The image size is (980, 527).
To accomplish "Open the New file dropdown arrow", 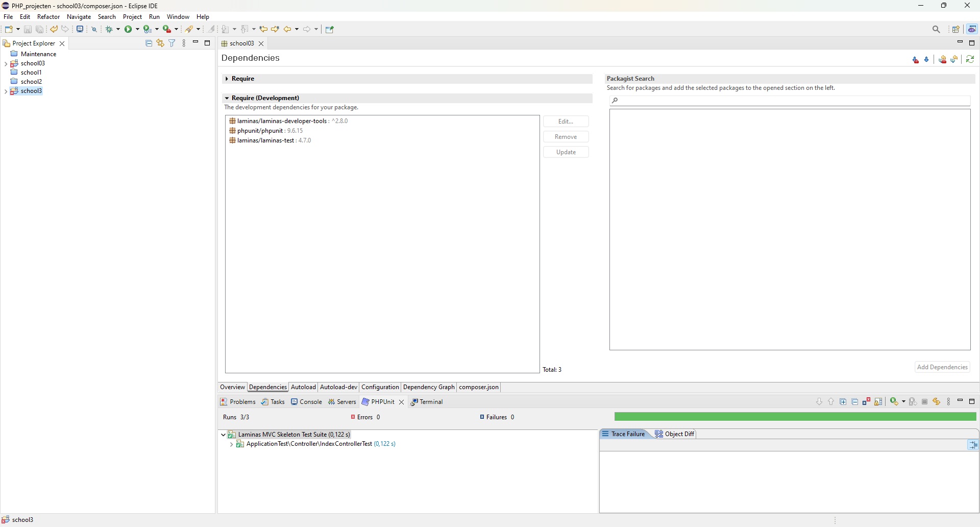I will [x=18, y=30].
